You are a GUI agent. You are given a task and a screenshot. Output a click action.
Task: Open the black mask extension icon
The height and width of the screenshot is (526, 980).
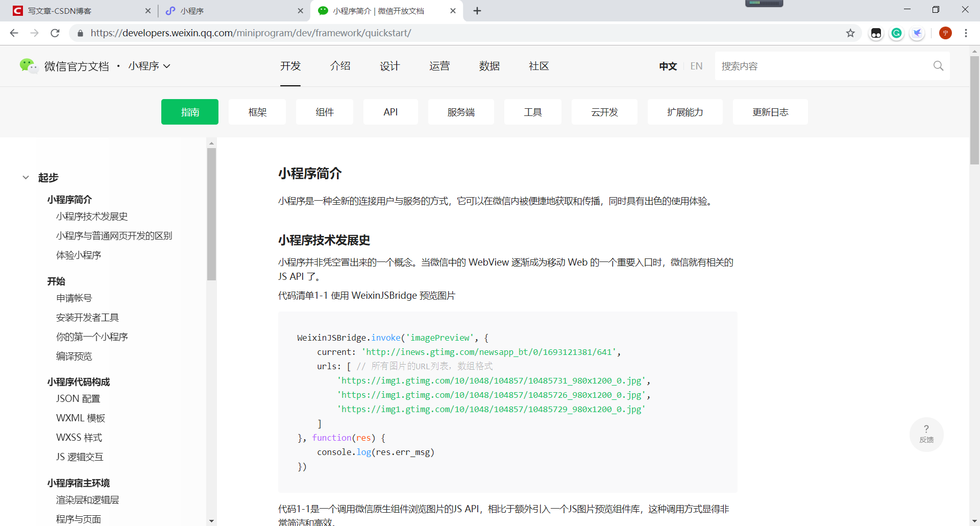click(x=876, y=33)
